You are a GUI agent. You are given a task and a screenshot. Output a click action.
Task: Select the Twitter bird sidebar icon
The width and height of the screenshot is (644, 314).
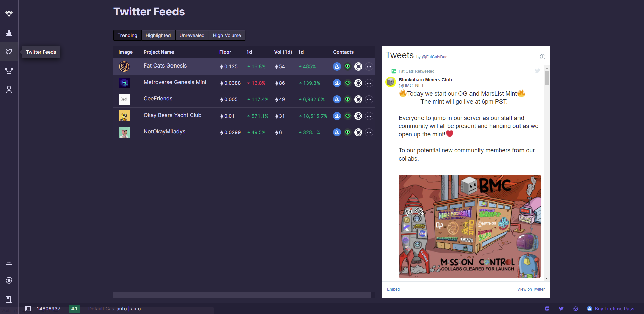click(x=9, y=52)
